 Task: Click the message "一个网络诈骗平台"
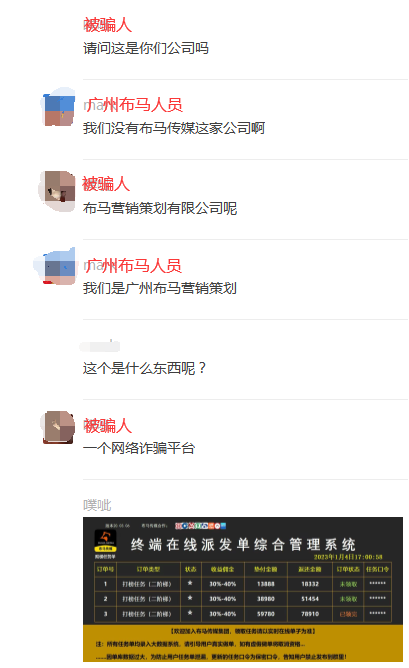(139, 448)
